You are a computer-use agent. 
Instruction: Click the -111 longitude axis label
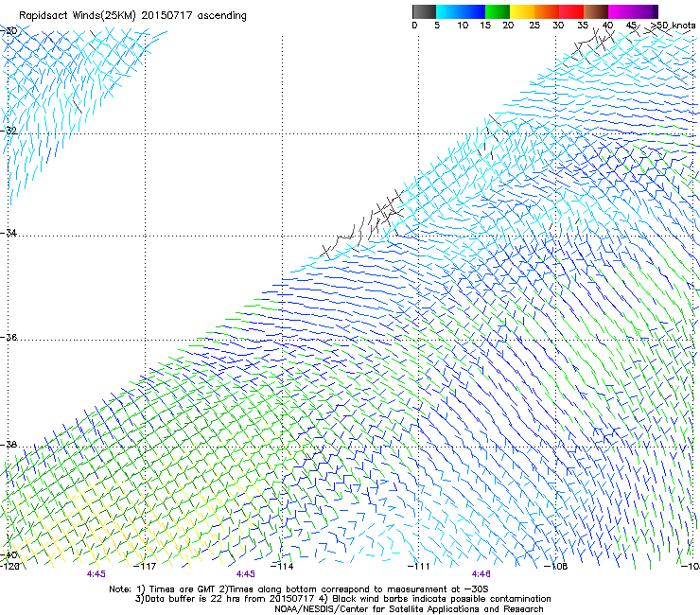pyautogui.click(x=418, y=567)
